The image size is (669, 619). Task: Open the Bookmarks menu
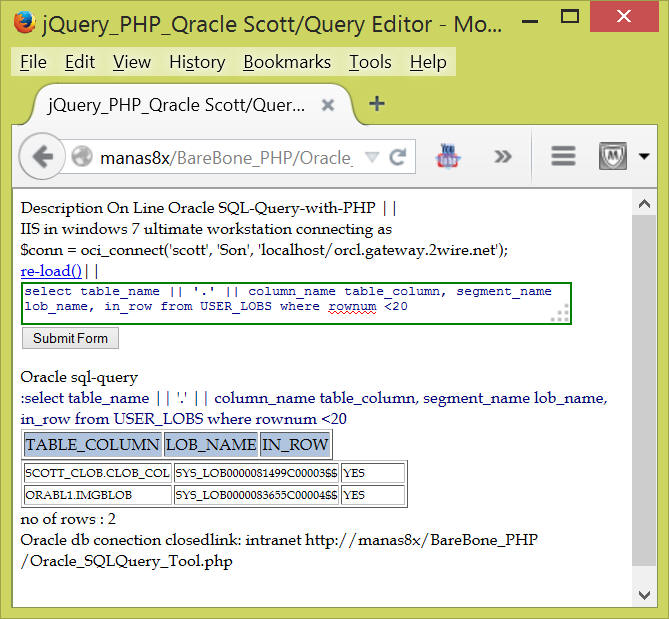click(x=287, y=62)
